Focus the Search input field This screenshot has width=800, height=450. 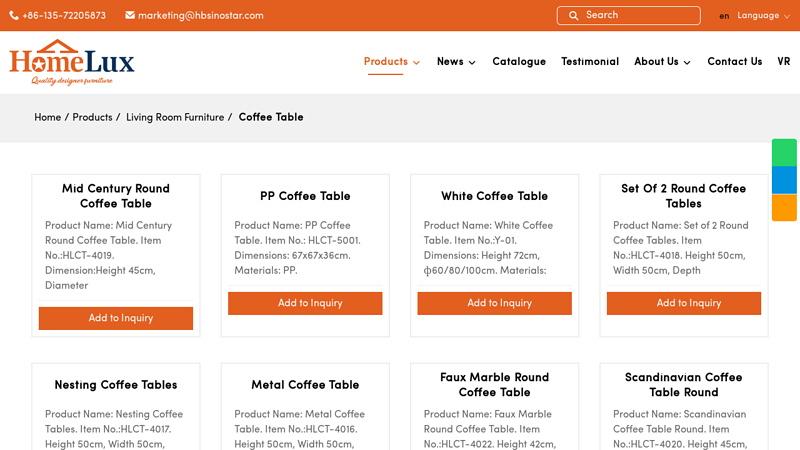629,15
